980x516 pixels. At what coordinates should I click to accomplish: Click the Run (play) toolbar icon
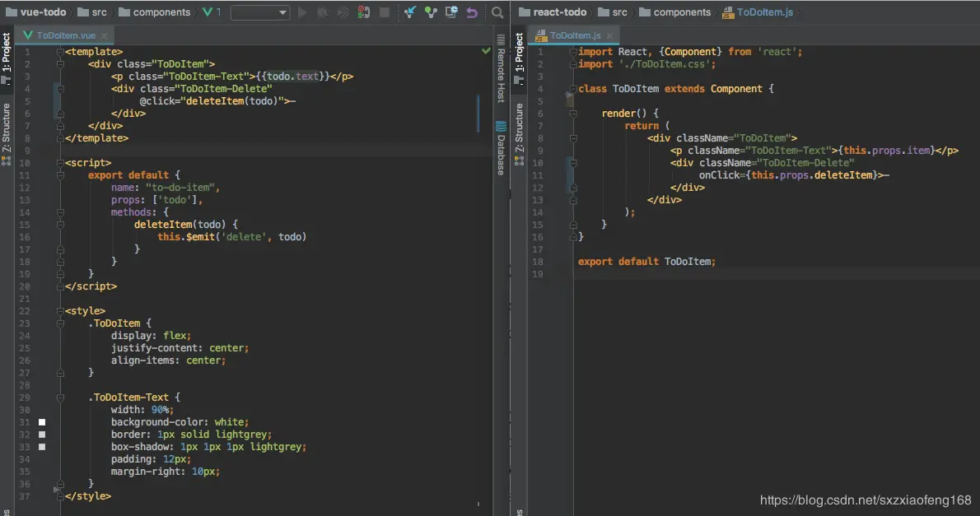[x=302, y=12]
